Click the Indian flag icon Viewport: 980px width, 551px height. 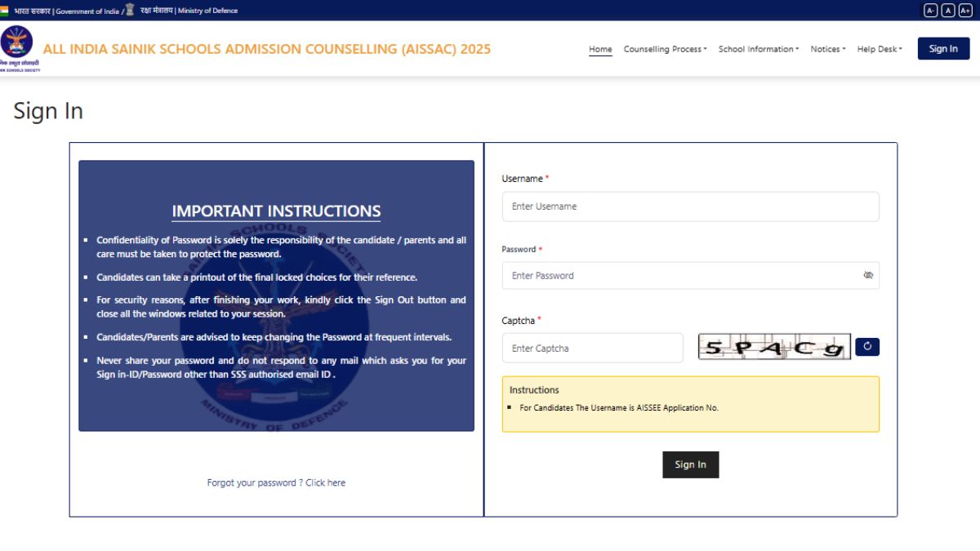point(6,11)
